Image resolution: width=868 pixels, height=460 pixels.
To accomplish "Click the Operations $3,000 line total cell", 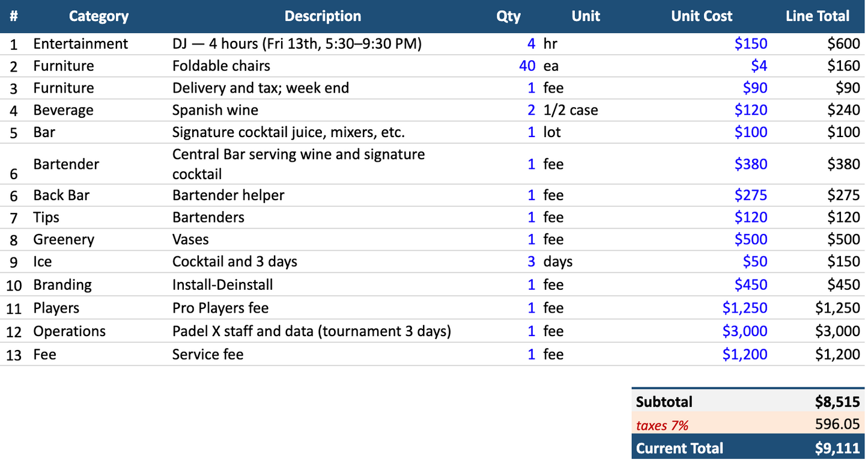I will 818,331.
